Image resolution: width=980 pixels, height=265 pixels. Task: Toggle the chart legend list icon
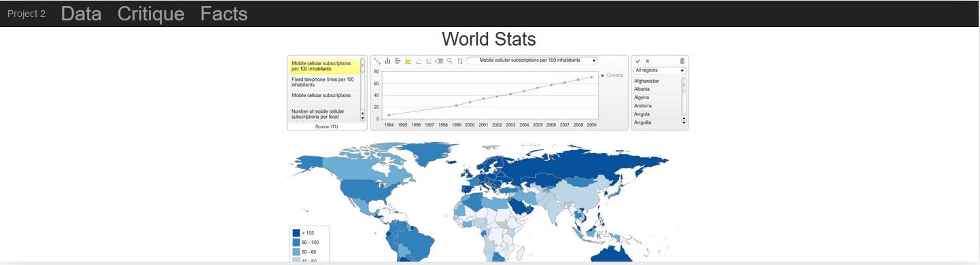(x=439, y=60)
